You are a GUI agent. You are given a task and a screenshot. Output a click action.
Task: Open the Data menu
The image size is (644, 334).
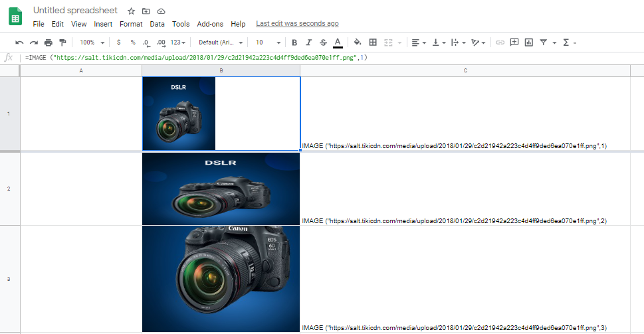pyautogui.click(x=157, y=24)
